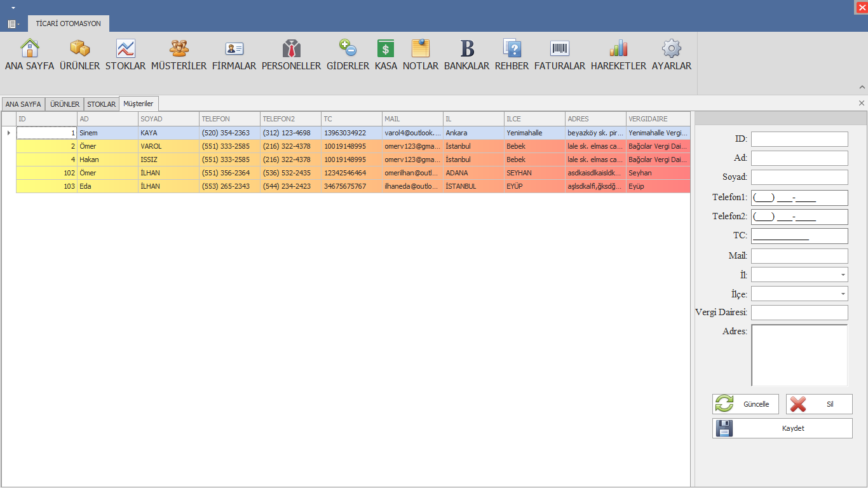Open the REHBER guide icon

[512, 49]
